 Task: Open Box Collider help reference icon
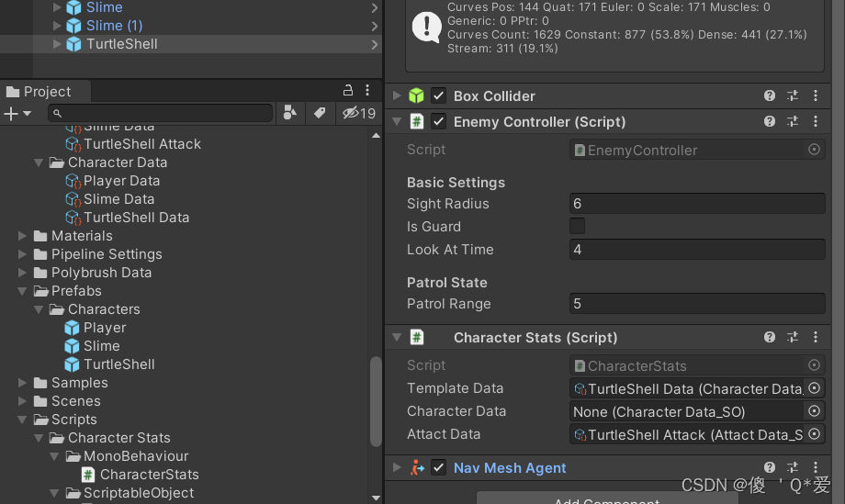(770, 95)
